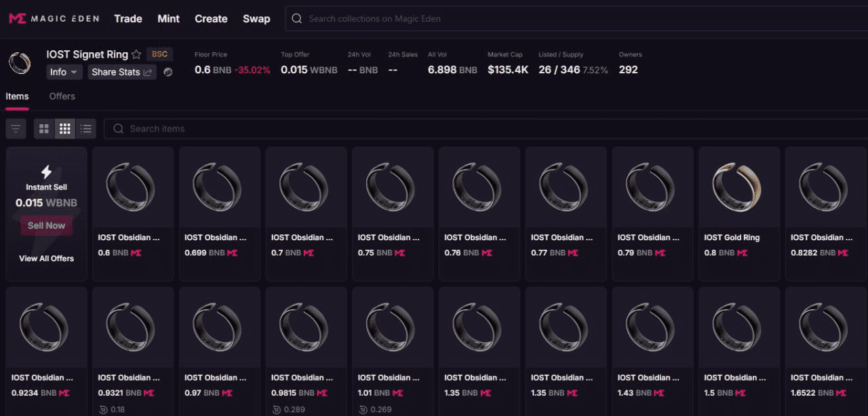Click the last sale icon beside 0.269

coord(363,409)
